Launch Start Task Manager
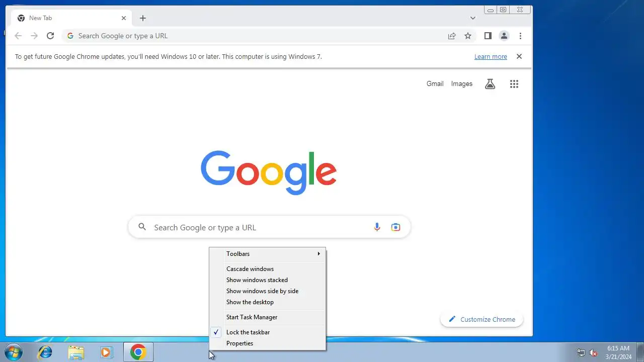 tap(268, 317)
